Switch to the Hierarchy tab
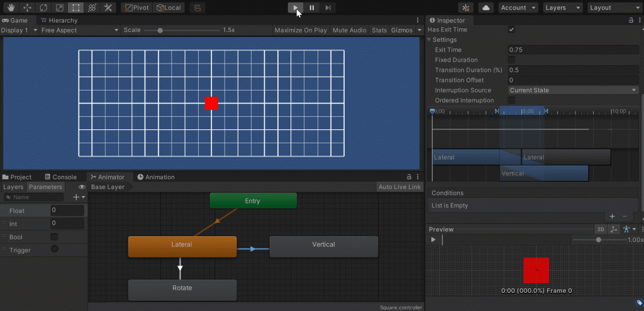 (59, 20)
